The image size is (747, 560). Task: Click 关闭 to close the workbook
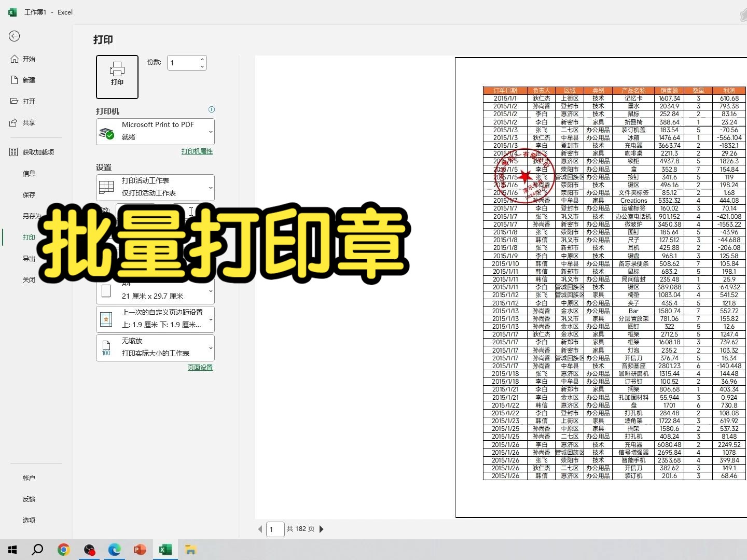29,279
